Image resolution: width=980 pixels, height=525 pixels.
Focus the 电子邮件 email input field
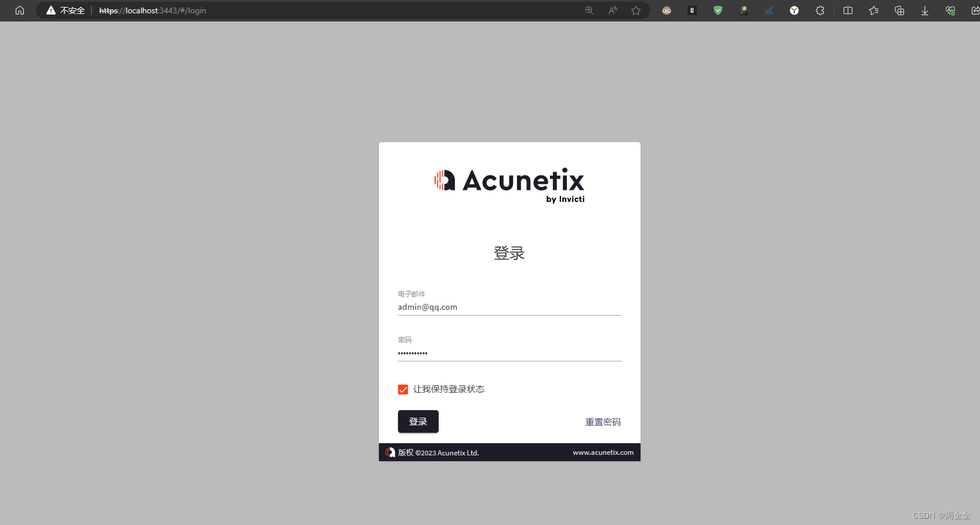pos(509,307)
